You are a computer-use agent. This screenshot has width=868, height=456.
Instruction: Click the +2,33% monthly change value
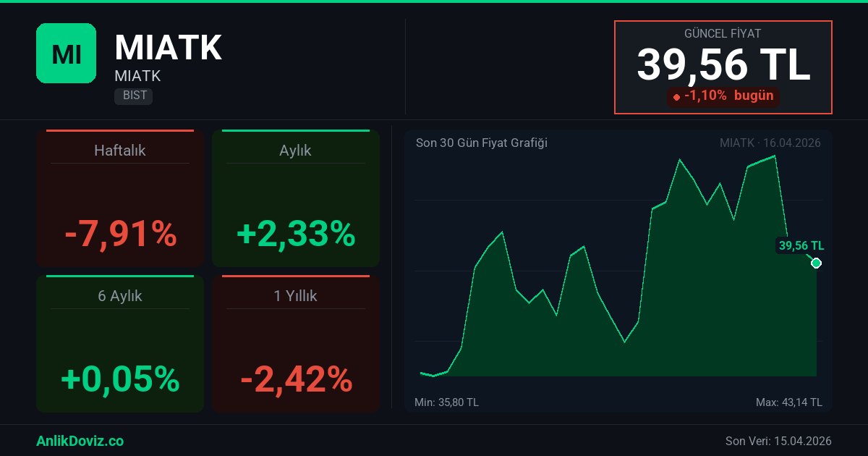coord(295,234)
